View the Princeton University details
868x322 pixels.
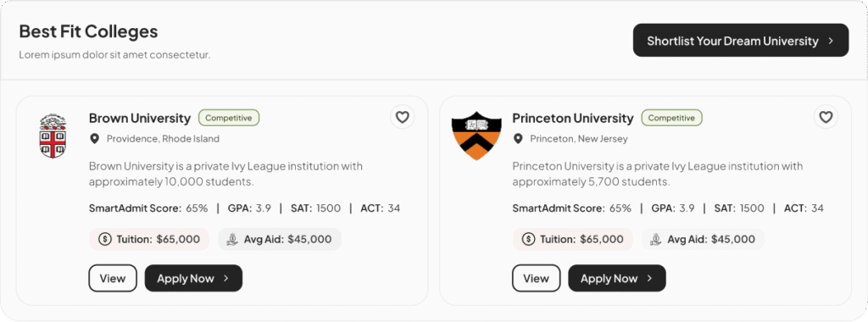[537, 278]
